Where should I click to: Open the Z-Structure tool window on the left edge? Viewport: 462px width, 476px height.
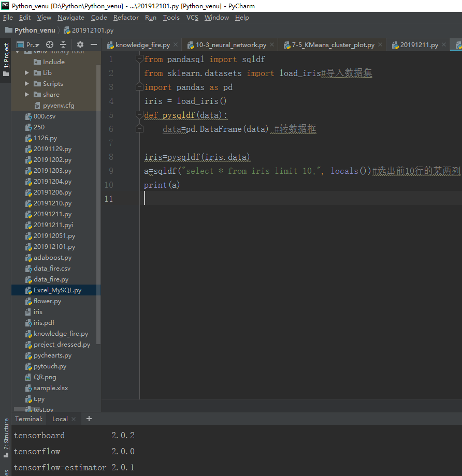pos(5,437)
